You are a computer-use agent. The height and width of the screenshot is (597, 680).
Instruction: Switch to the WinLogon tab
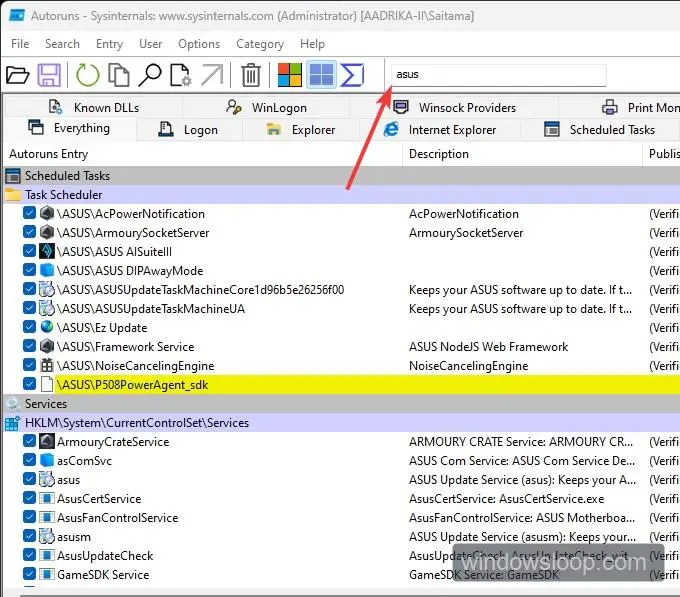tap(266, 107)
